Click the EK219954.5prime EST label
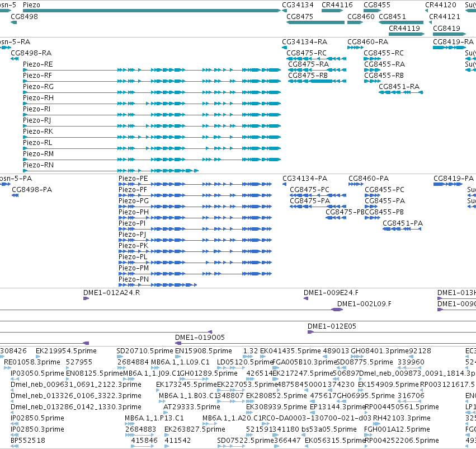Screen dimensions: 476x449 pos(66,351)
